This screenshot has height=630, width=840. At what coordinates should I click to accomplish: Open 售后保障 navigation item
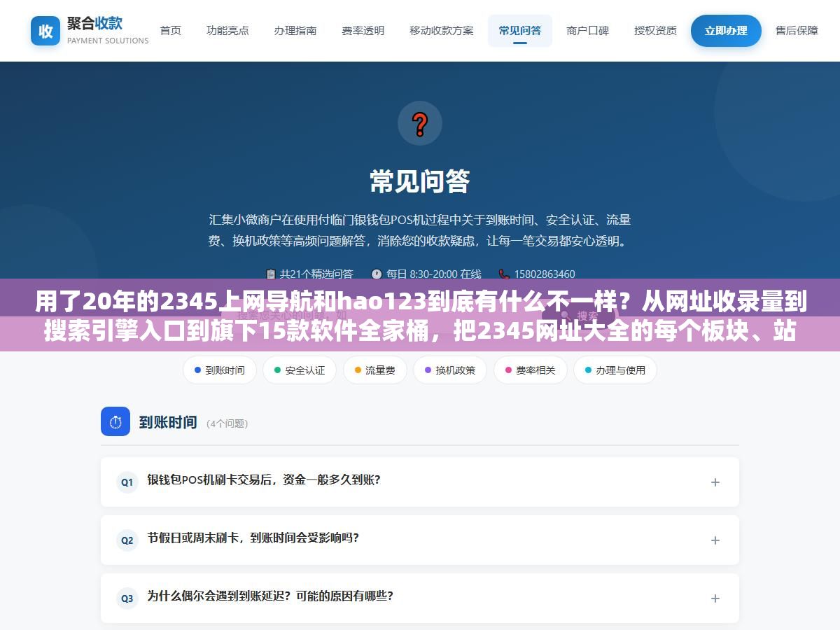click(797, 30)
